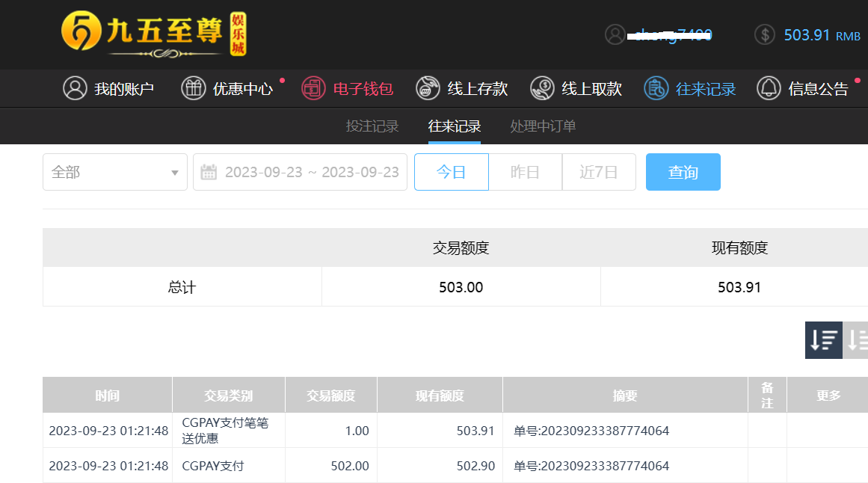Click the 交易额度 summary header
This screenshot has height=483, width=868.
click(x=461, y=247)
